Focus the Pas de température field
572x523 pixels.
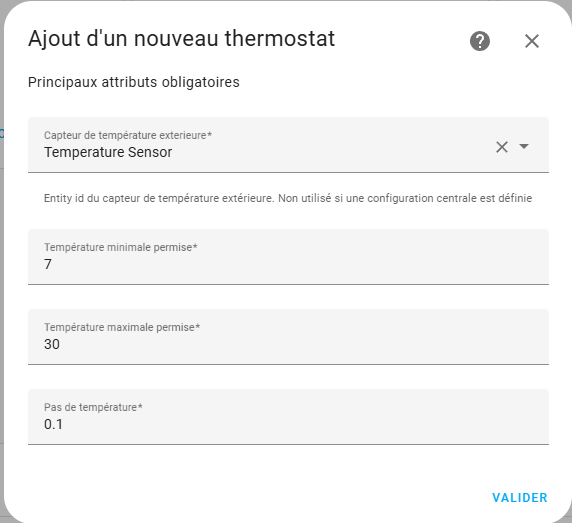(x=288, y=417)
